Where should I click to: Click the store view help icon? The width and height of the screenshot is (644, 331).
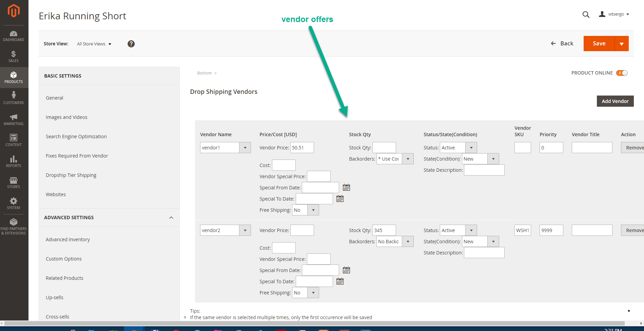click(131, 44)
